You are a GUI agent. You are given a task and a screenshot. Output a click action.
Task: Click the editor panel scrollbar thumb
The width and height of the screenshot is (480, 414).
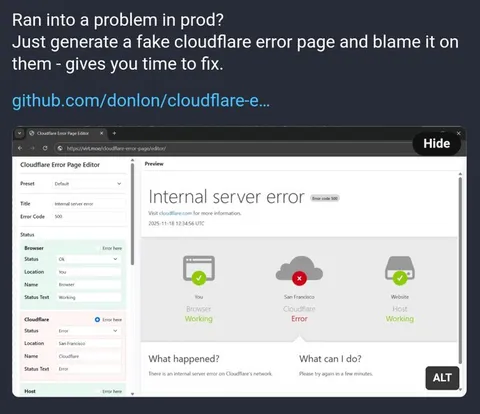tap(132, 213)
